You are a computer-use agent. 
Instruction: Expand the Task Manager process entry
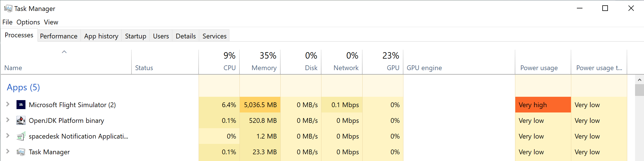point(8,151)
